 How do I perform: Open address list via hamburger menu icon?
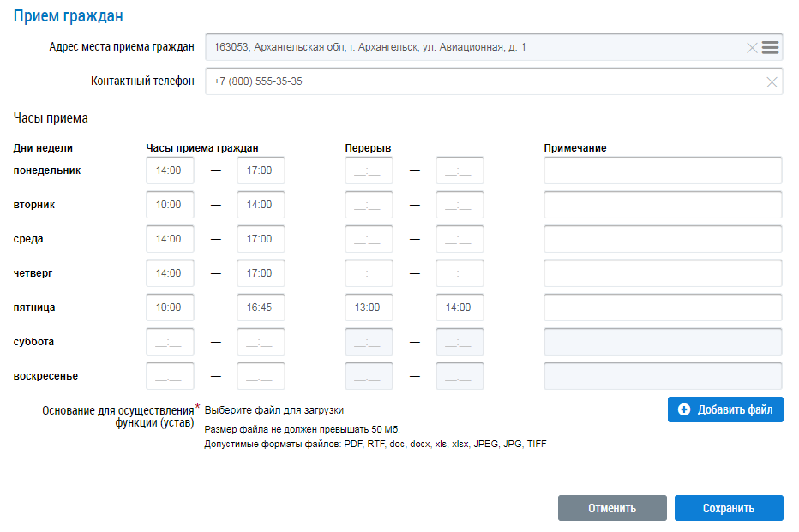770,48
